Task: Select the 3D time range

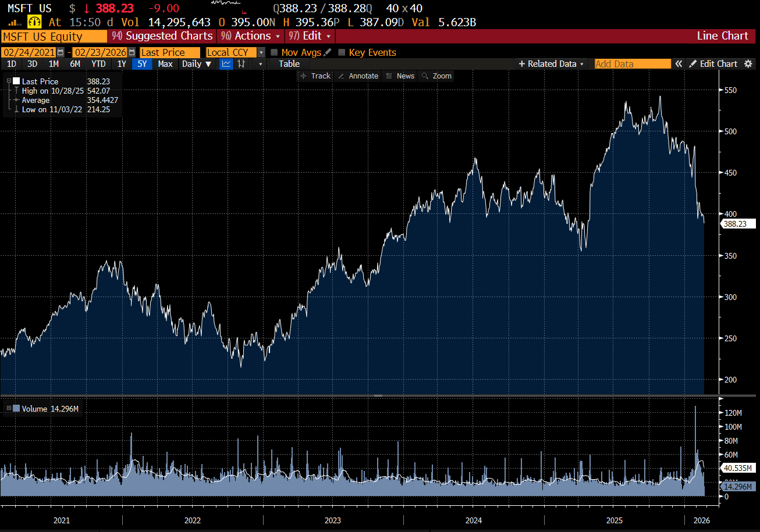Action: coord(33,64)
